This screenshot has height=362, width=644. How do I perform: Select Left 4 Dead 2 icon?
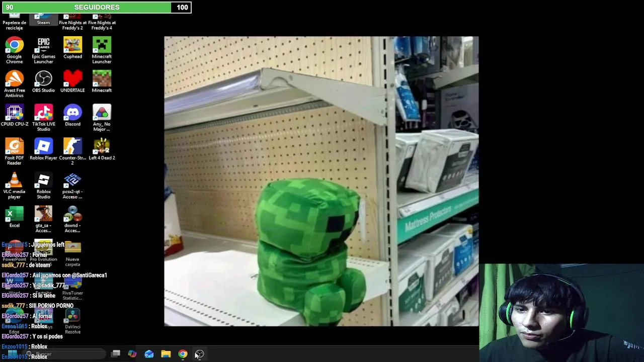[x=102, y=149]
